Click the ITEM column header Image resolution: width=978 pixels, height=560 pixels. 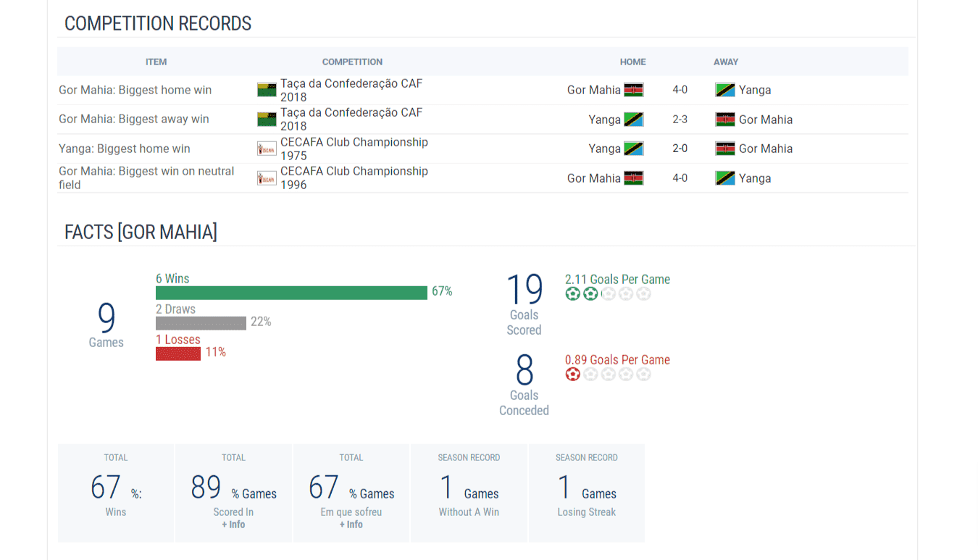156,62
